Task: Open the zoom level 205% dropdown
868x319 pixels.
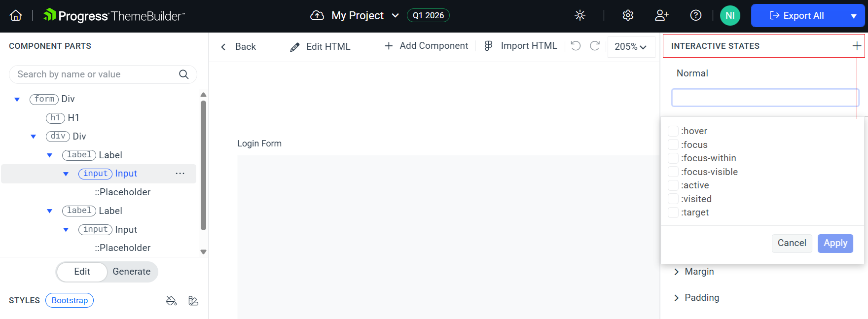Action: click(x=631, y=47)
